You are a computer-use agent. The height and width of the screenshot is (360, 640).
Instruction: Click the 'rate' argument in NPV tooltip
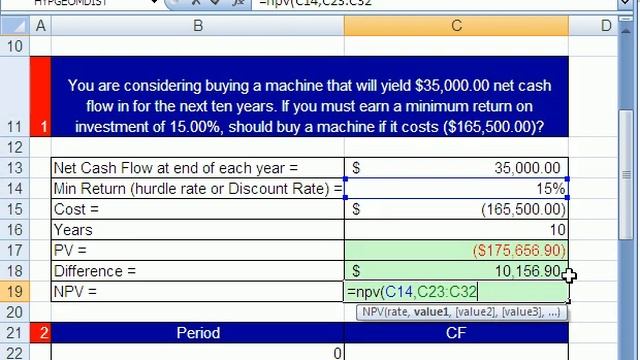coord(397,312)
